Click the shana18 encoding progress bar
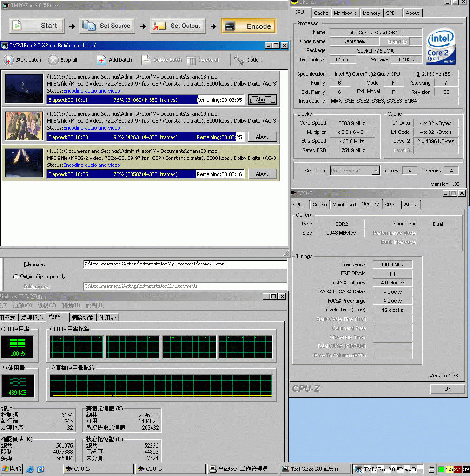Screen dimensions: 470x476 coord(145,100)
